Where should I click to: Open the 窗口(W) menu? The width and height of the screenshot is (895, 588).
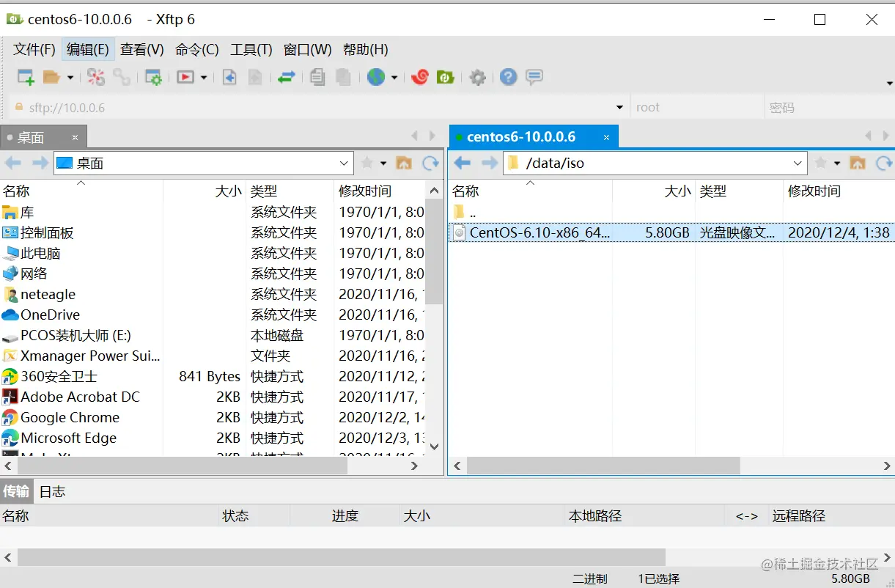click(308, 49)
